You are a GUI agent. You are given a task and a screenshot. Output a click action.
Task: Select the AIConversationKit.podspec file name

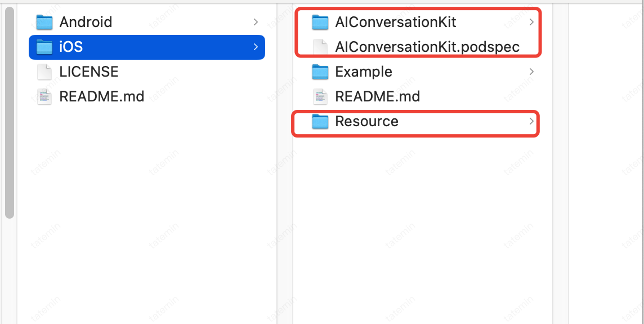pyautogui.click(x=427, y=47)
